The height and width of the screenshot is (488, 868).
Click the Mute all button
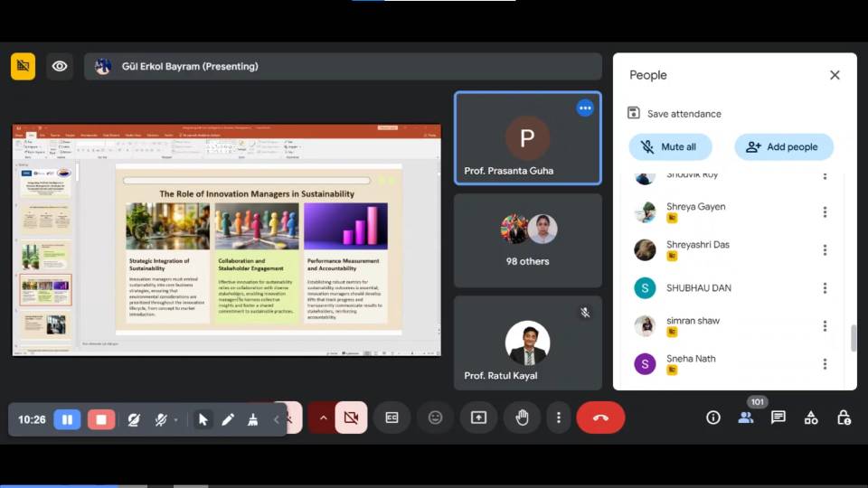tap(670, 146)
